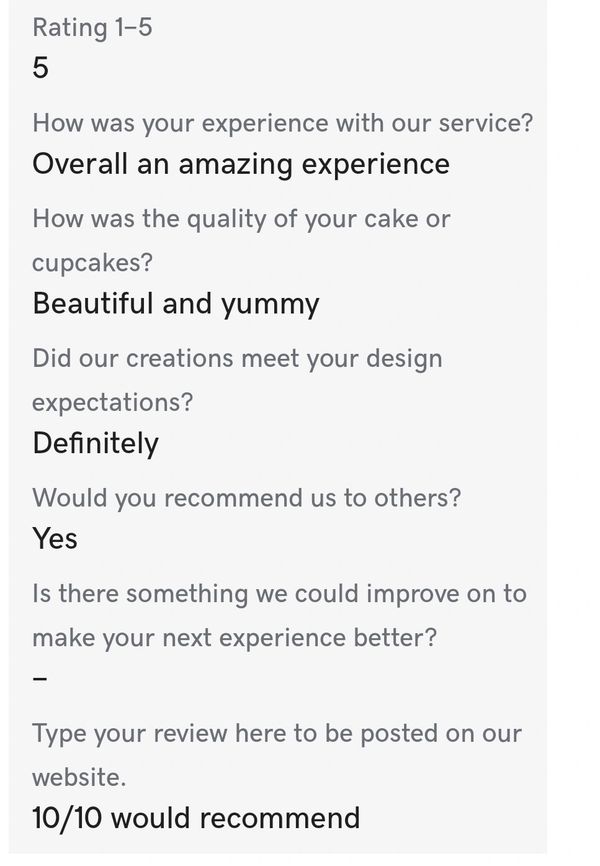The width and height of the screenshot is (600, 866).
Task: Click "Type your review here to be posted on our"
Action: coord(277,733)
